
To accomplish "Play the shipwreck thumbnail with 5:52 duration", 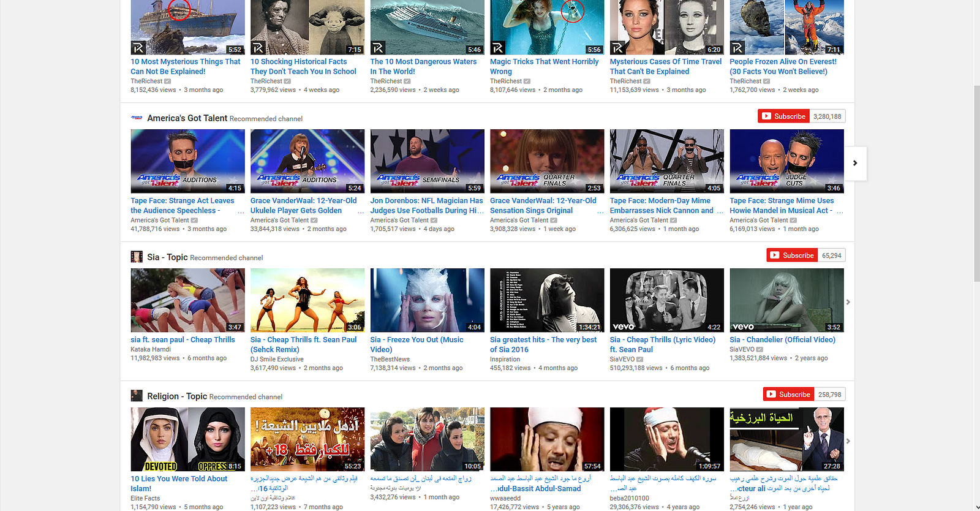I will (x=188, y=27).
